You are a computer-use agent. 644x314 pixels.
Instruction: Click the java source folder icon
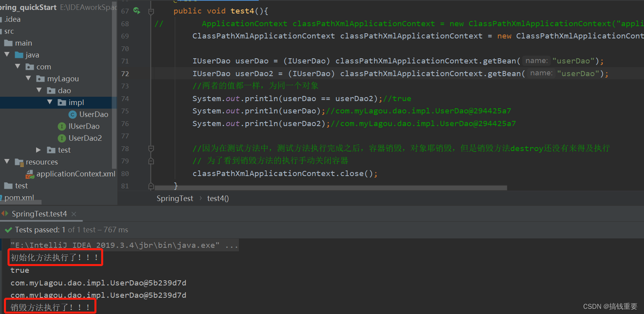(19, 55)
